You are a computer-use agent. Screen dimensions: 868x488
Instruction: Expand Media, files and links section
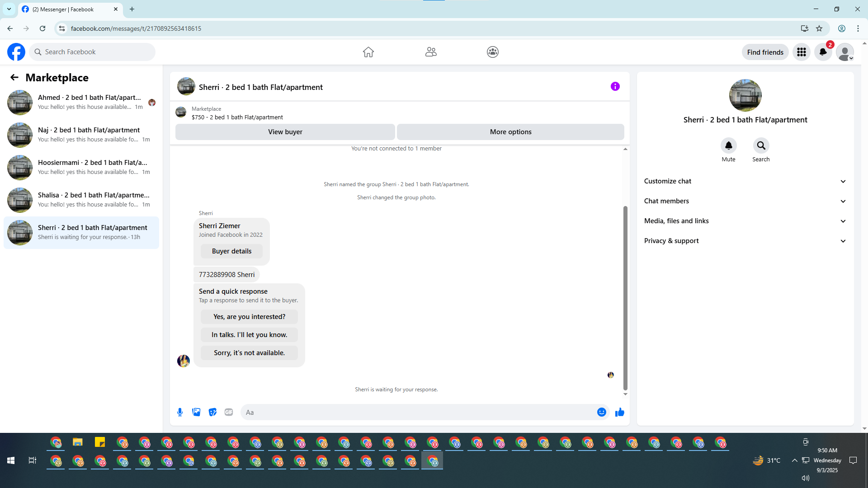click(745, 221)
